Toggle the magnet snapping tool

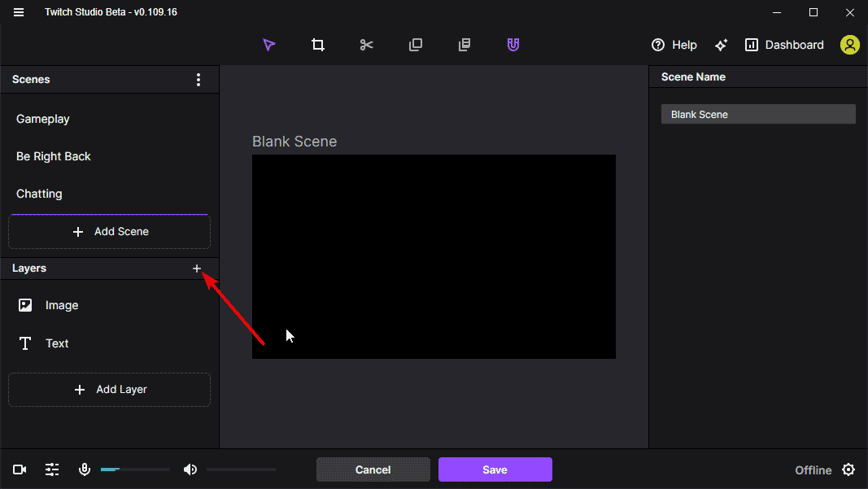(x=513, y=45)
